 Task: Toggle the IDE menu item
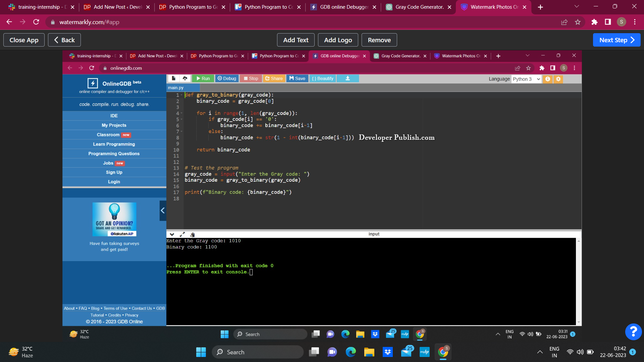point(114,116)
